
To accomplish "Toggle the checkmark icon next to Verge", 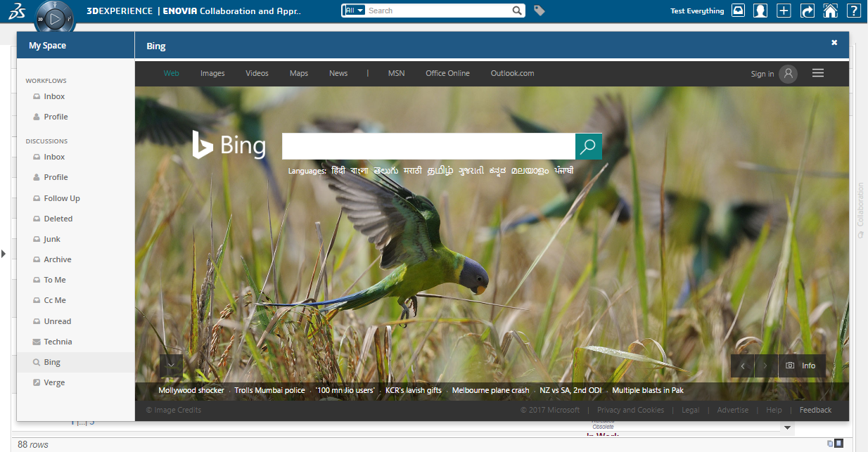I will click(x=37, y=382).
